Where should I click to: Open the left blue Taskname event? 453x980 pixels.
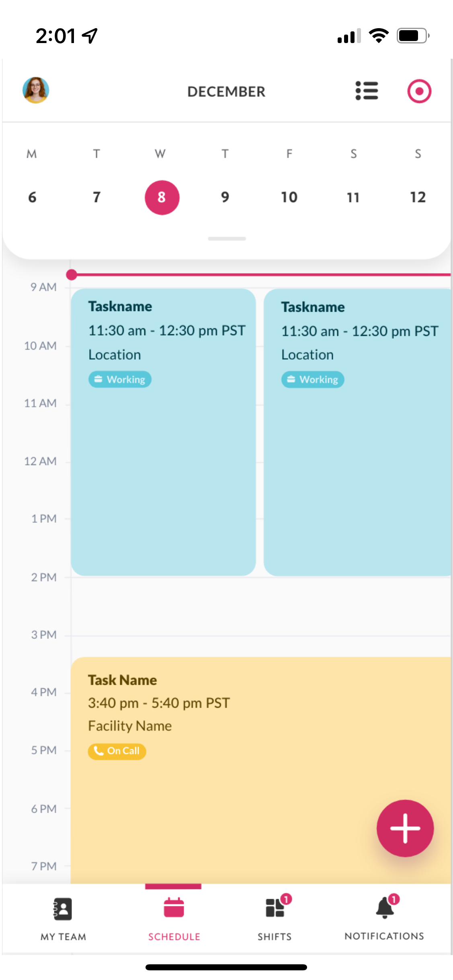click(x=163, y=463)
